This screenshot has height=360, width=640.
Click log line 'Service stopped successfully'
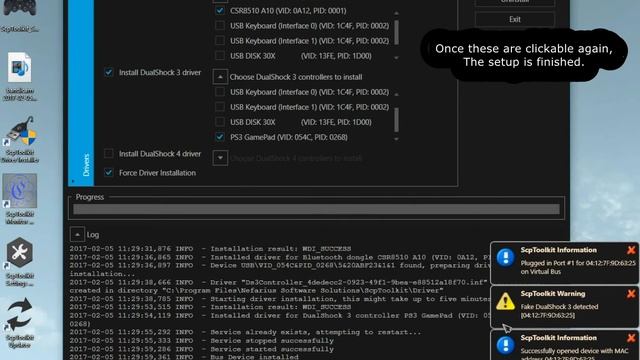point(272,340)
